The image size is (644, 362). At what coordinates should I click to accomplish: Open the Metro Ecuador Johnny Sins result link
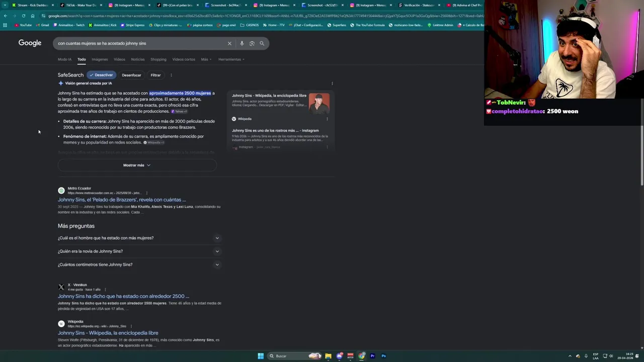point(122,200)
